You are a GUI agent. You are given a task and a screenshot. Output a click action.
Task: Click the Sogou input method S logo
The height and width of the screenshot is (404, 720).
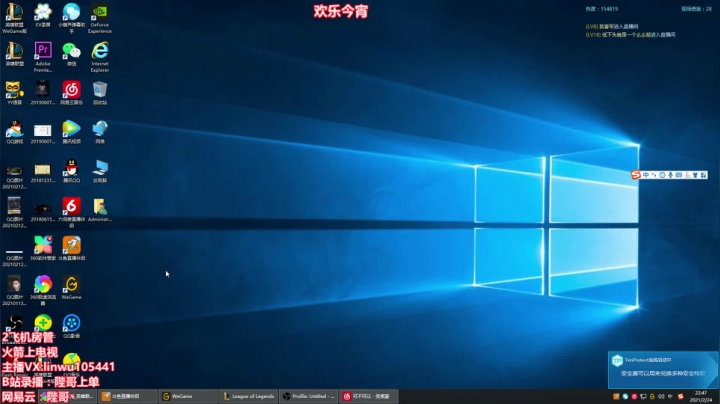636,175
